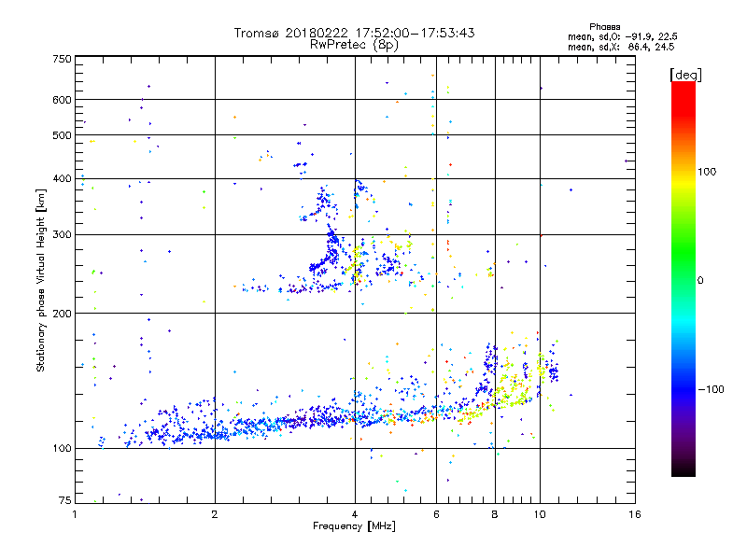Select the mean, sd,X: 86.4, 24.5 line
The width and height of the screenshot is (747, 560).
click(x=621, y=47)
